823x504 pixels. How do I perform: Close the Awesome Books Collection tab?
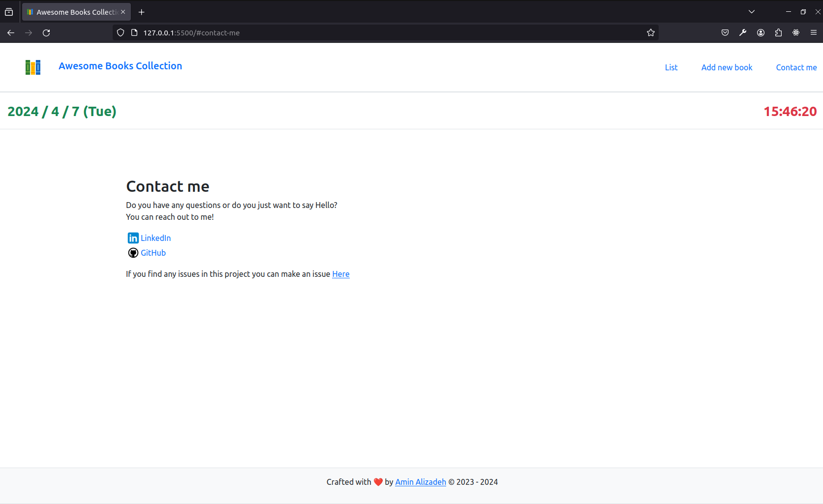(123, 12)
